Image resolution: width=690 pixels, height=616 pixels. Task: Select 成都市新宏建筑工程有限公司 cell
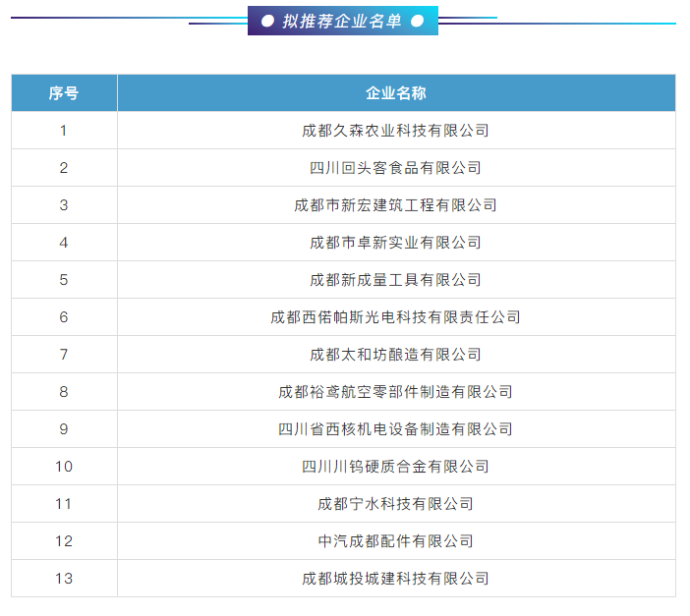point(395,205)
